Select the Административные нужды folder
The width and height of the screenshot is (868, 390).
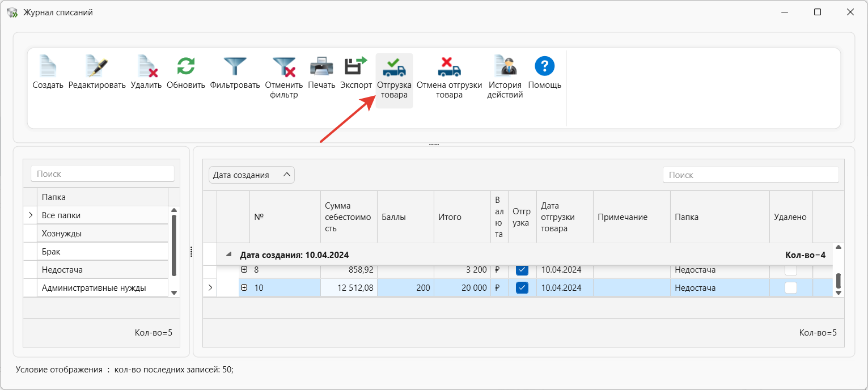[103, 288]
